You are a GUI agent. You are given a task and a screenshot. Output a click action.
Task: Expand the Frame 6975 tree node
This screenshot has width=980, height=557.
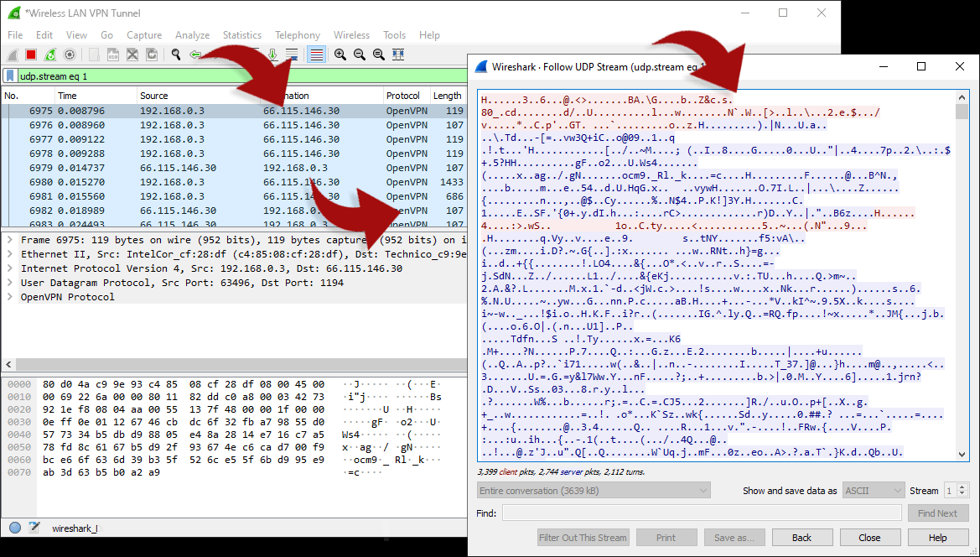point(10,240)
